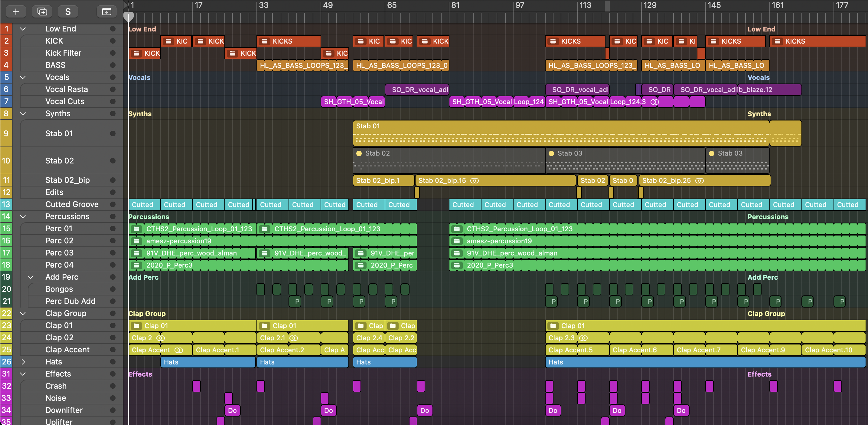The width and height of the screenshot is (868, 425).
Task: Select the first Clap Accent looped region
Action: coord(160,350)
